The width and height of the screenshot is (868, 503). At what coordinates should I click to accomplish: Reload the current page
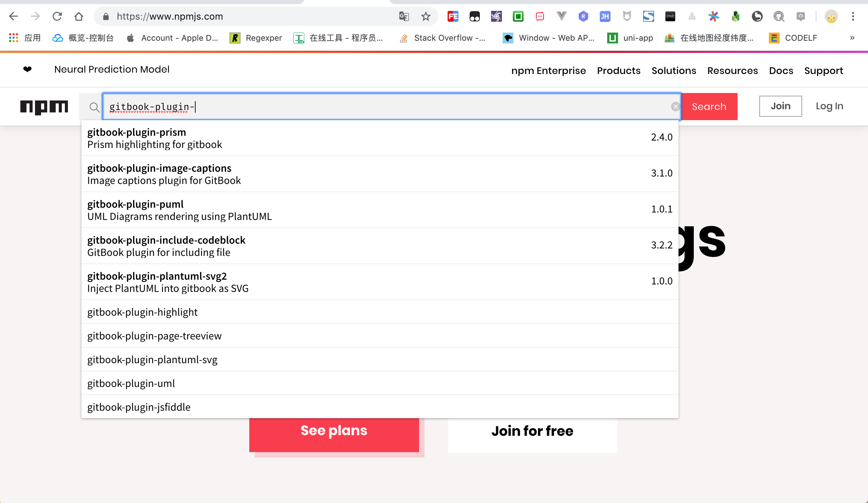[57, 16]
